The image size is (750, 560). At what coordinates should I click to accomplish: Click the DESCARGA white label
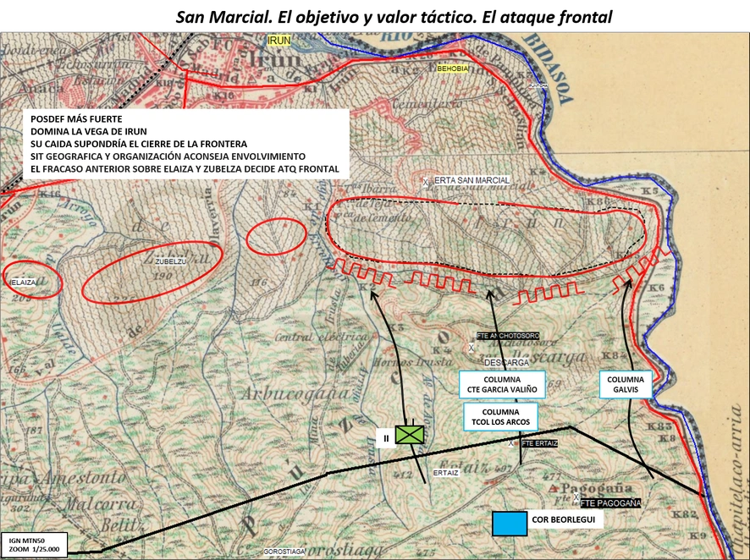[506, 363]
